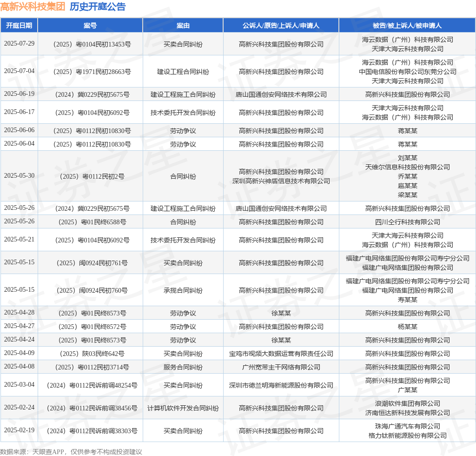Click defendant 格力钛新能源股份有限公司
This screenshot has height=456, width=476.
tap(407, 436)
